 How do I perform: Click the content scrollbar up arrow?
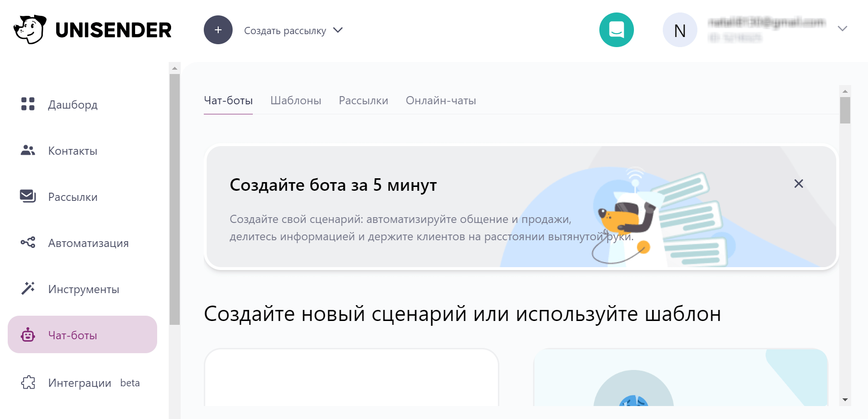845,91
